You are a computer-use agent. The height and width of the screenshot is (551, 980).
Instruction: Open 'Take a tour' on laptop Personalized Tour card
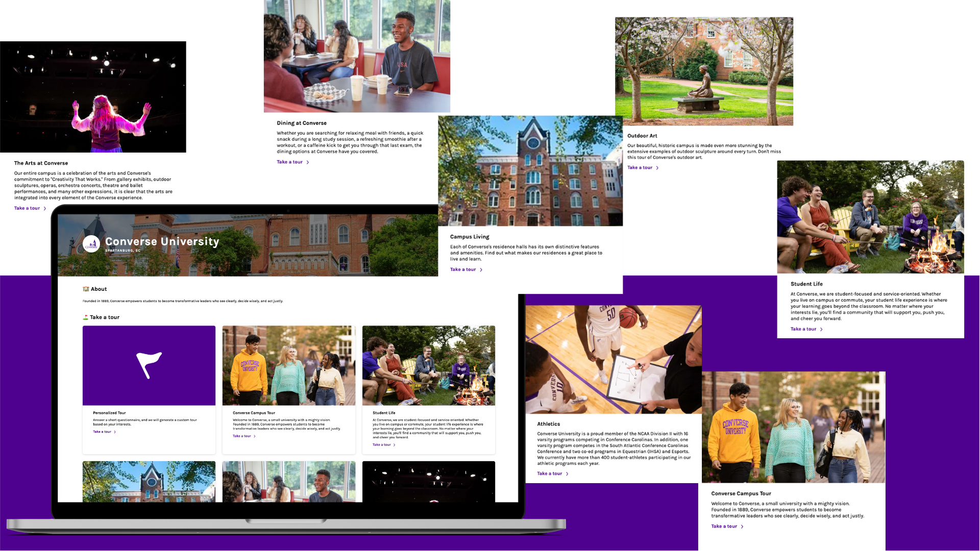(x=102, y=432)
